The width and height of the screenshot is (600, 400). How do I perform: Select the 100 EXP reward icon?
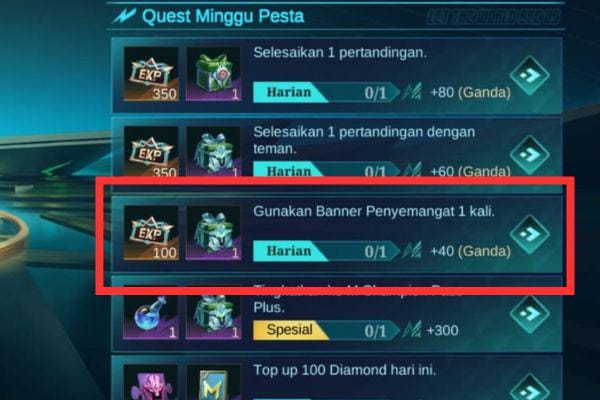click(x=151, y=233)
